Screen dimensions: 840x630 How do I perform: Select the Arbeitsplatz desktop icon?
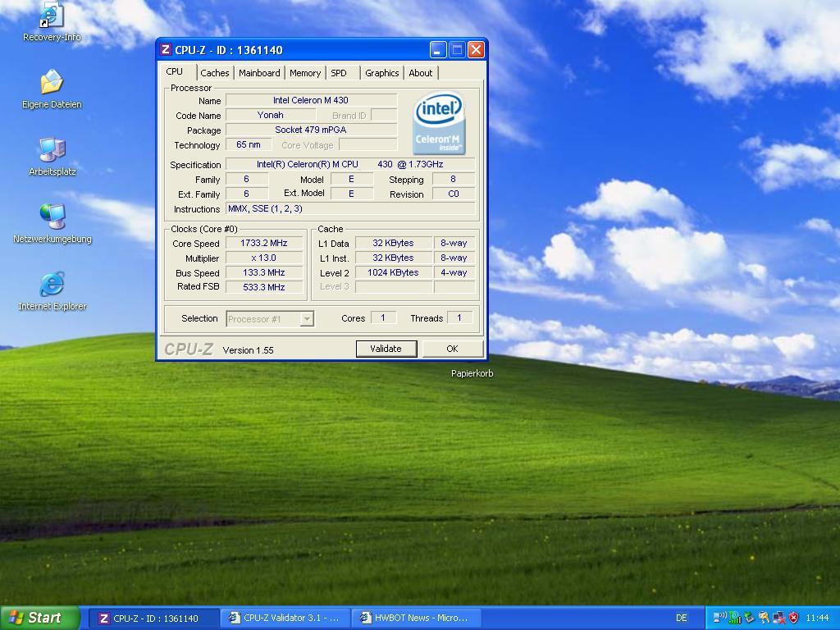[x=52, y=157]
